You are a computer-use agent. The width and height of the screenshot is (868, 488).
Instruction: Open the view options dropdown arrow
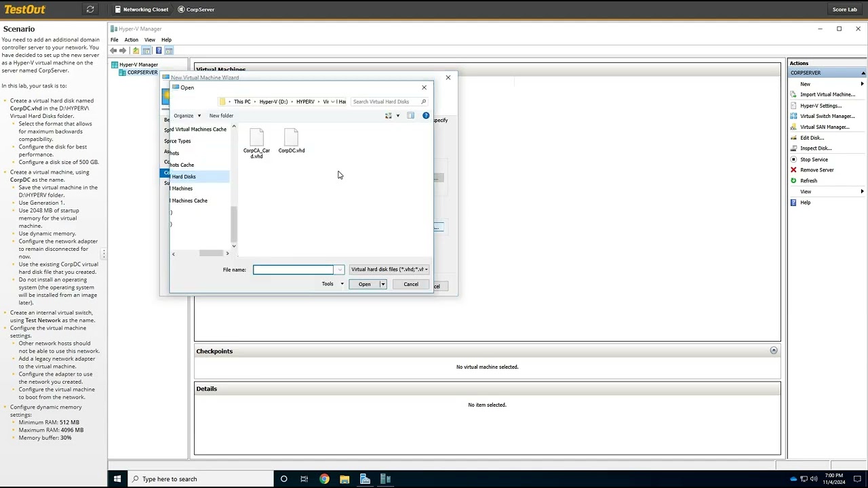(x=398, y=116)
